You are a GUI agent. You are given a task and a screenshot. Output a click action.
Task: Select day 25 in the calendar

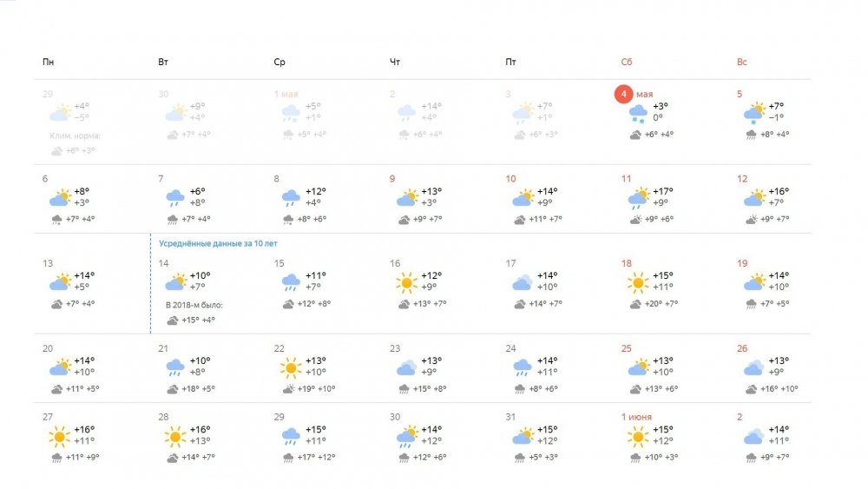click(626, 348)
